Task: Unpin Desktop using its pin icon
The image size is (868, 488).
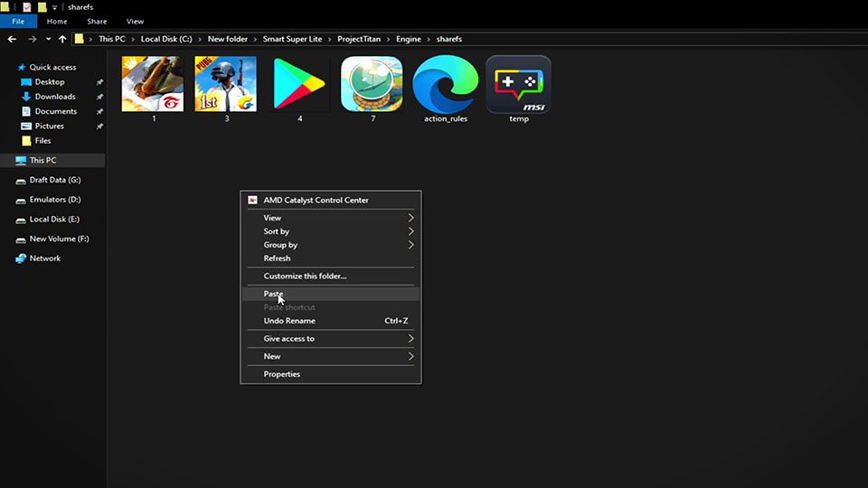Action: coord(99,82)
